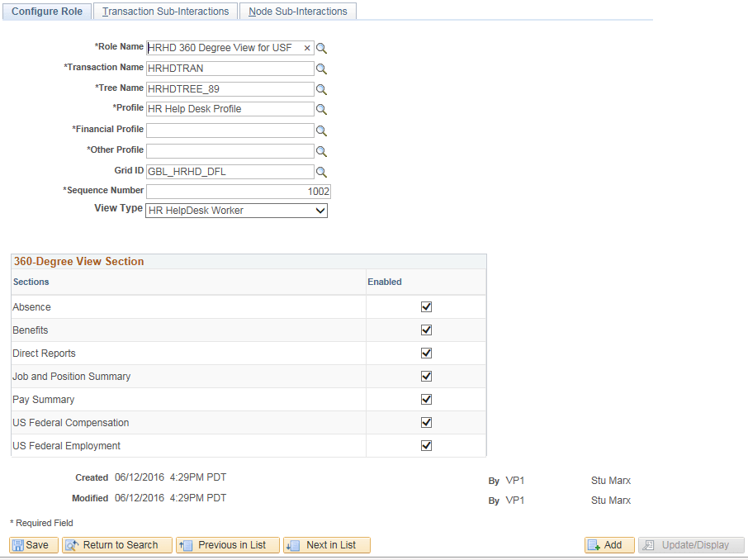This screenshot has height=560, width=748.
Task: Open the Grid ID lookup magnifier
Action: click(x=321, y=172)
